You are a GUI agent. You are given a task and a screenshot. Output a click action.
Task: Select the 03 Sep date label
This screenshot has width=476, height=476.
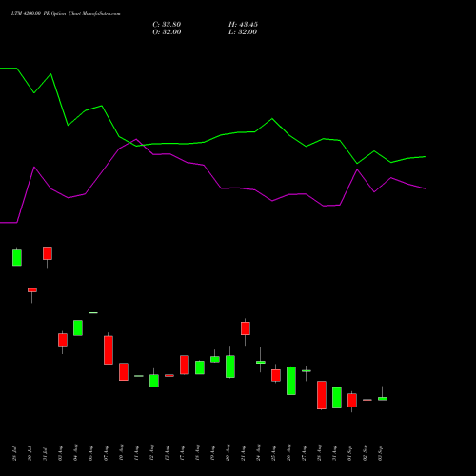click(380, 453)
